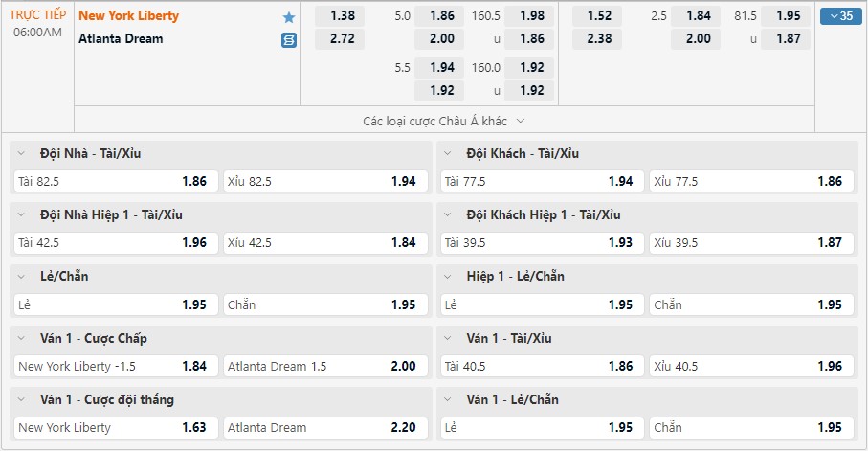868x451 pixels.
Task: Collapse Ván 1 - Cược Chấp chevron
Action: [x=21, y=339]
